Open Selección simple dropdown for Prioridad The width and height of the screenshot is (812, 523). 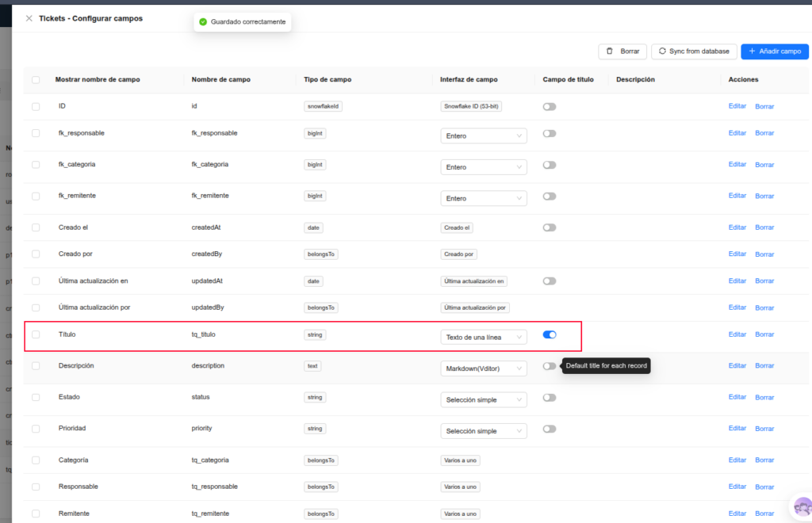click(484, 431)
